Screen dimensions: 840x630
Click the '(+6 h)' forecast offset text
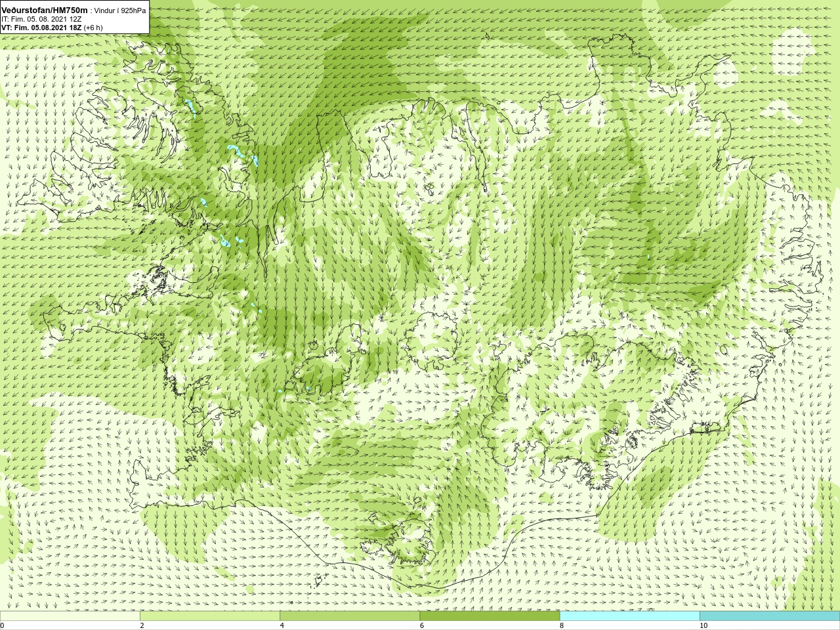(93, 28)
